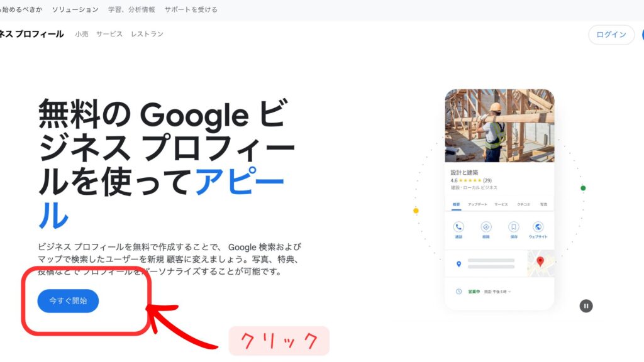Open the account avatar in the top right
The image size is (644, 362).
(x=641, y=35)
